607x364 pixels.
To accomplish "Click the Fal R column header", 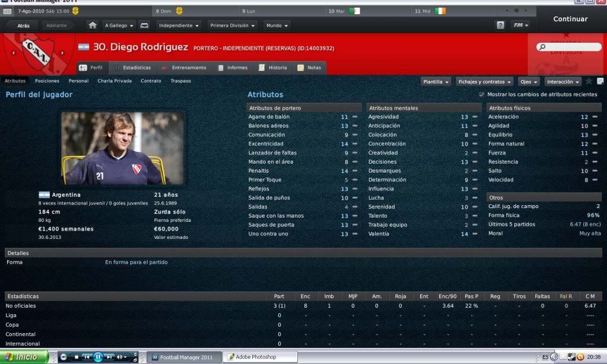I will pyautogui.click(x=566, y=296).
